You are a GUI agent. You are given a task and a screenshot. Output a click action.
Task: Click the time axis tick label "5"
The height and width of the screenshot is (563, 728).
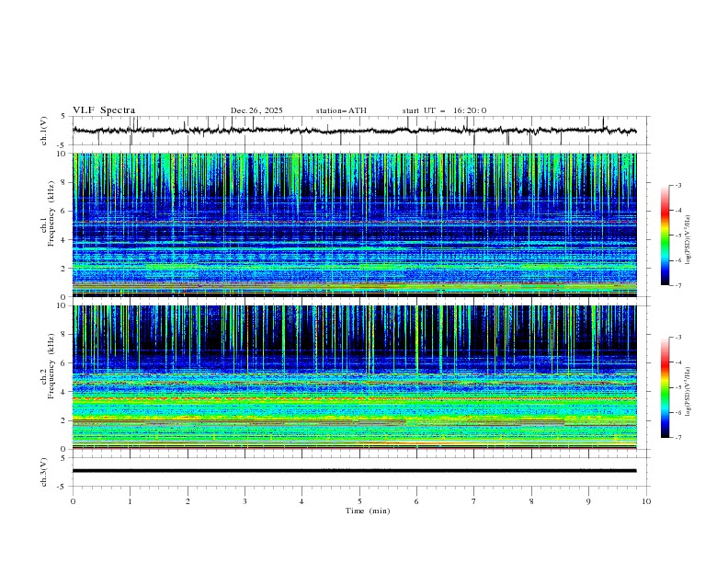[x=359, y=501]
